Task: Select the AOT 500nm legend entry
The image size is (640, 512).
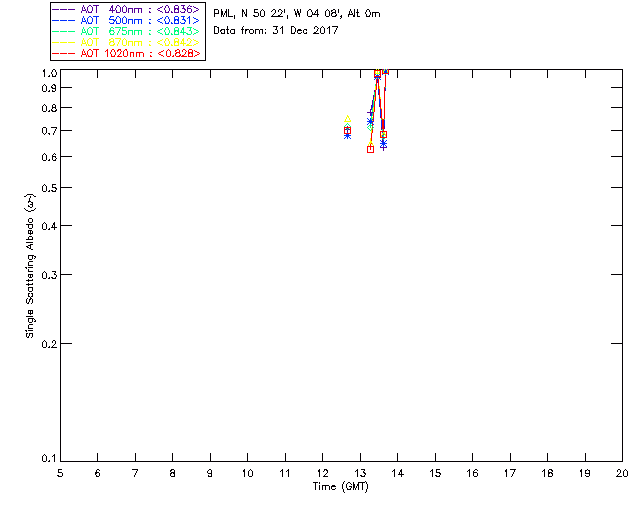Action: [127, 20]
